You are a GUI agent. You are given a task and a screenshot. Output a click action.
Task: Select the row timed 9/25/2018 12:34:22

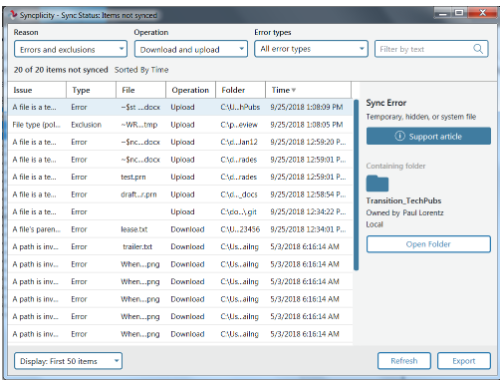click(x=180, y=212)
